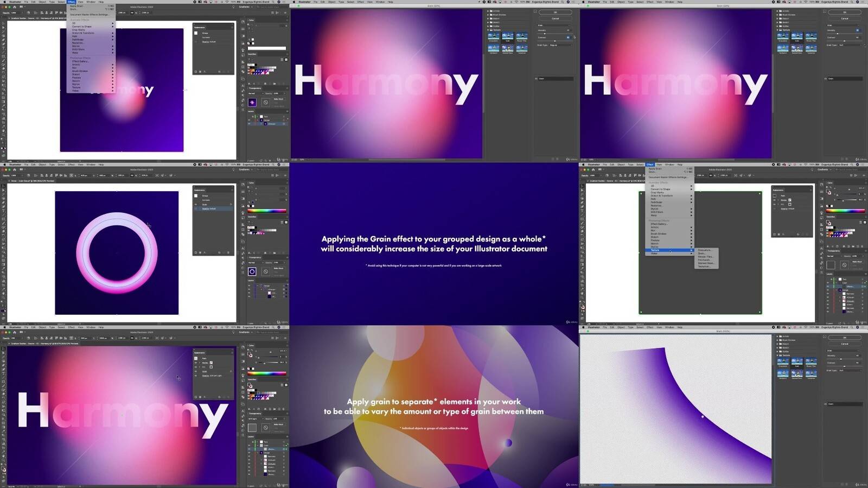Toggle Stroke visibility in the gray-square window's Appearance panel
The height and width of the screenshot is (488, 868).
point(774,200)
